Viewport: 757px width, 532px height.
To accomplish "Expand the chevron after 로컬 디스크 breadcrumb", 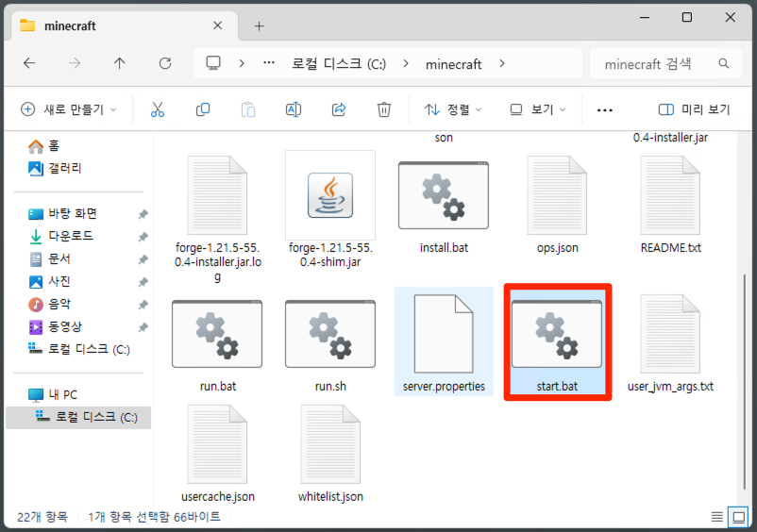I will click(x=406, y=63).
